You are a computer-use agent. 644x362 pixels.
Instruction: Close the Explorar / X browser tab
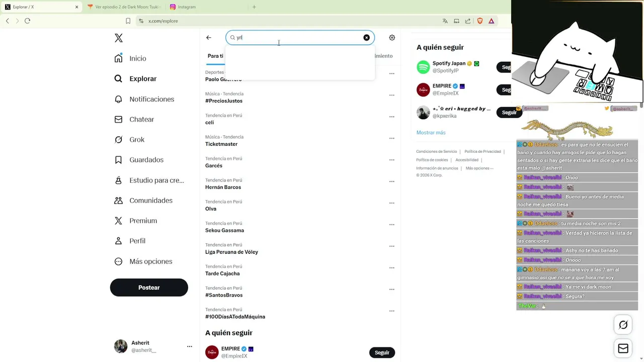pyautogui.click(x=76, y=7)
